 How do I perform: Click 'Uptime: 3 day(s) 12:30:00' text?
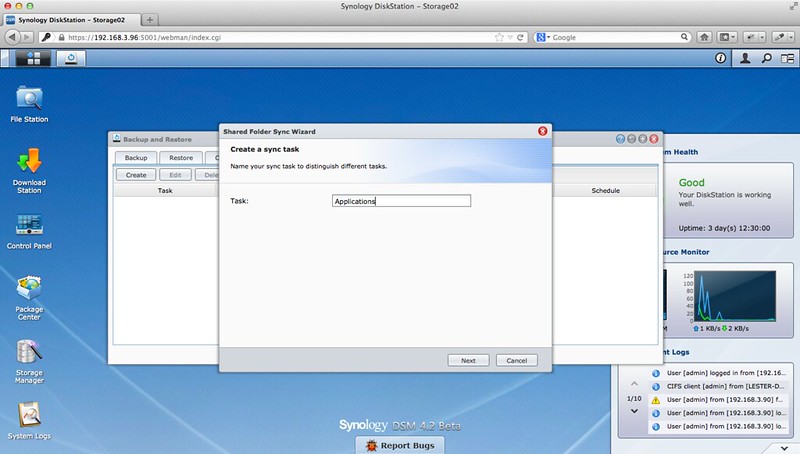724,228
